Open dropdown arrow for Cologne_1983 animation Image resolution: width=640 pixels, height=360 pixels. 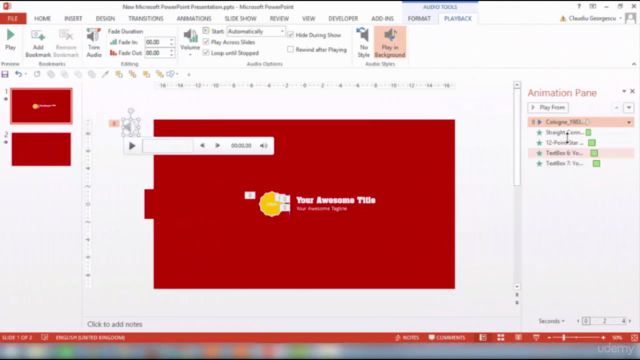629,122
